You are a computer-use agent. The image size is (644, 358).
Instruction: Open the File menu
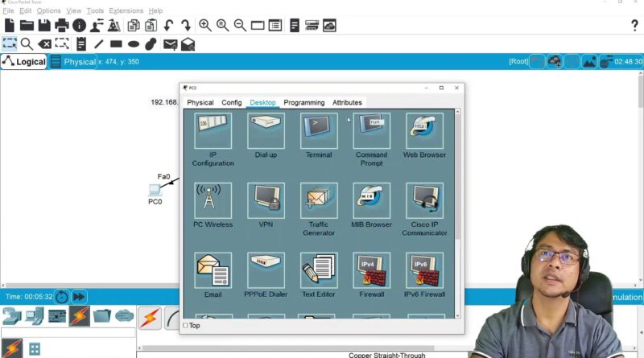pos(8,10)
